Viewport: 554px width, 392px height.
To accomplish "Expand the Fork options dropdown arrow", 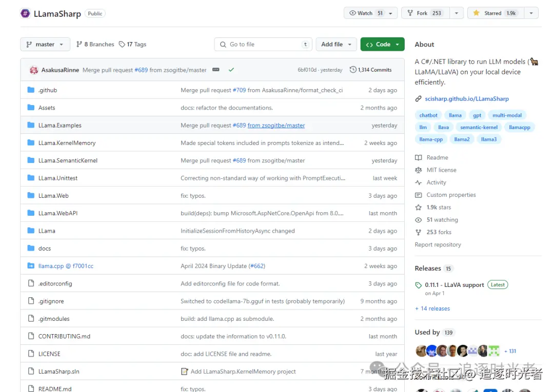I will 457,13.
